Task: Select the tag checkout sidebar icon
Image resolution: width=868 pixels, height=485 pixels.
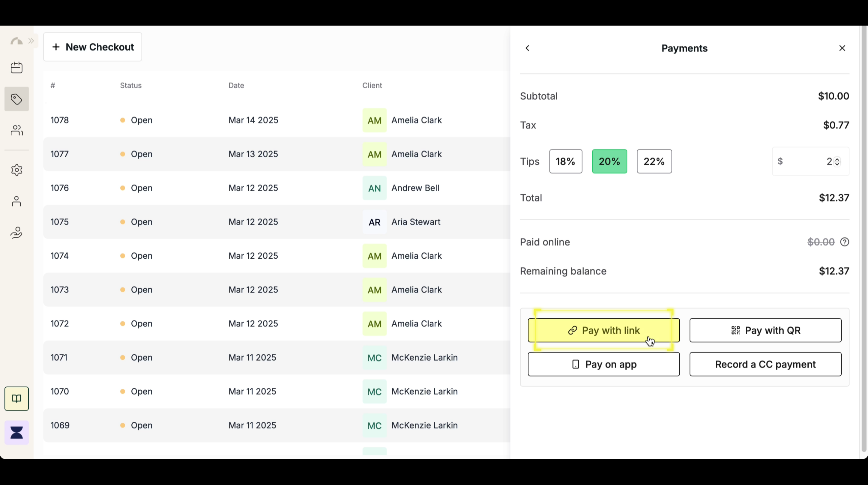Action: pyautogui.click(x=17, y=99)
